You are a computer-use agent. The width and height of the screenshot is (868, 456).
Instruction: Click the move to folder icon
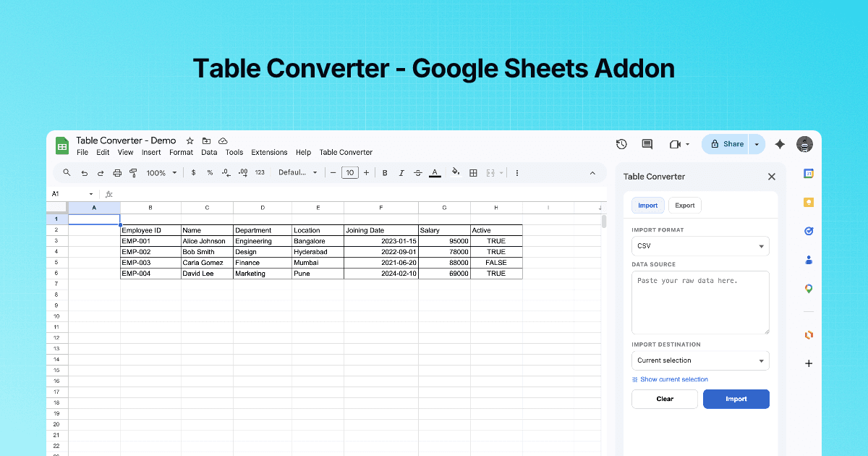[x=207, y=140]
